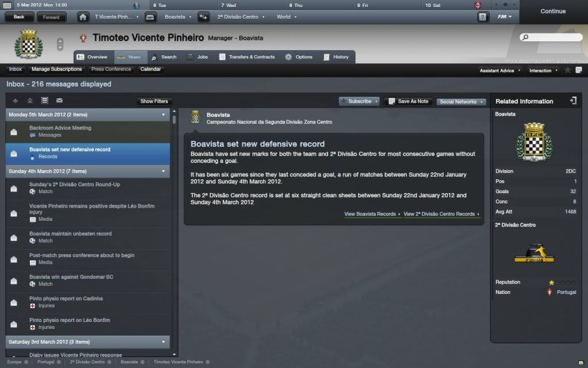Toggle read status of Pinto physio report on Cadinha
Screen dimensions: 588x368
coord(14,302)
